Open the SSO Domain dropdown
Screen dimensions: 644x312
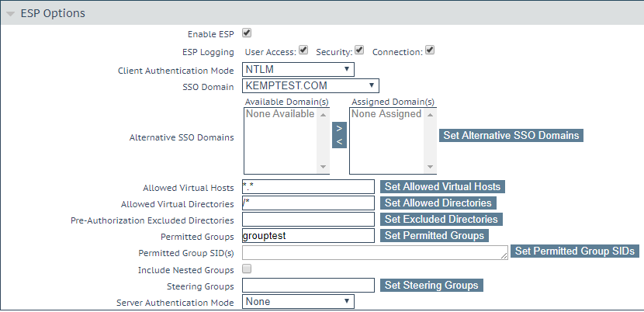[x=310, y=85]
